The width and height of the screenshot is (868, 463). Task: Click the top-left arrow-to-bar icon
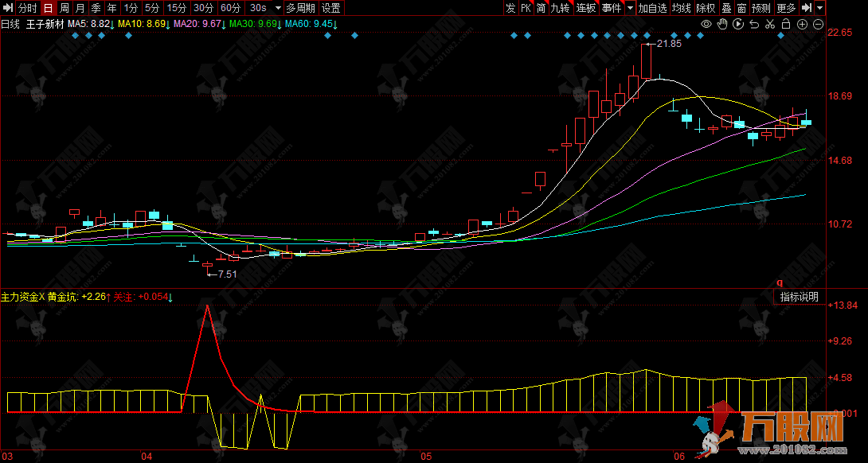click(7, 8)
